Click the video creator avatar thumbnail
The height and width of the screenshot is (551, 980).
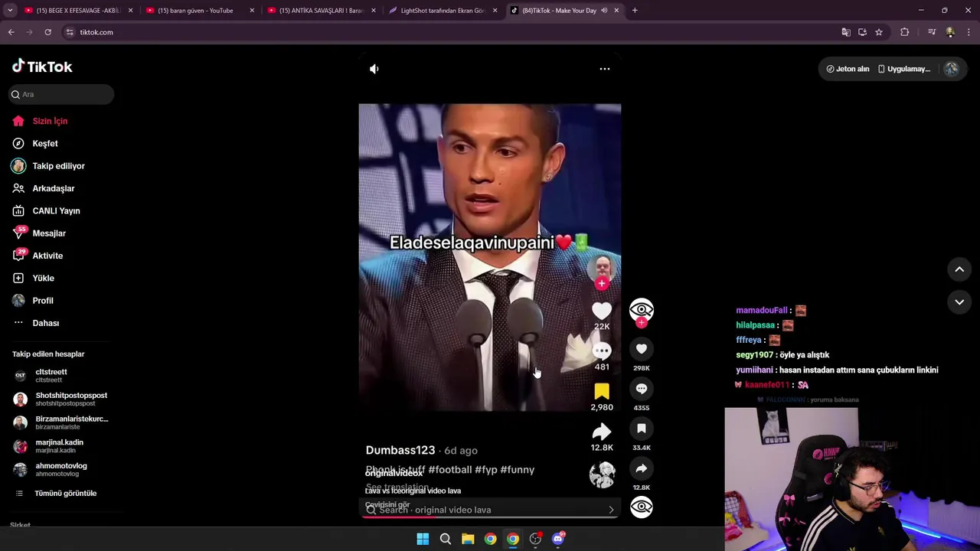[603, 267]
